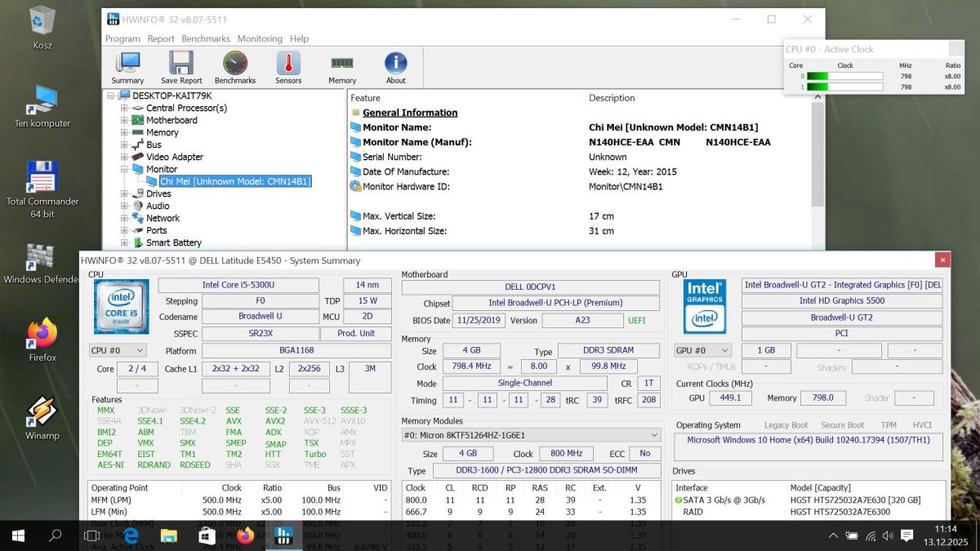
Task: Open the About info icon
Action: tap(396, 68)
